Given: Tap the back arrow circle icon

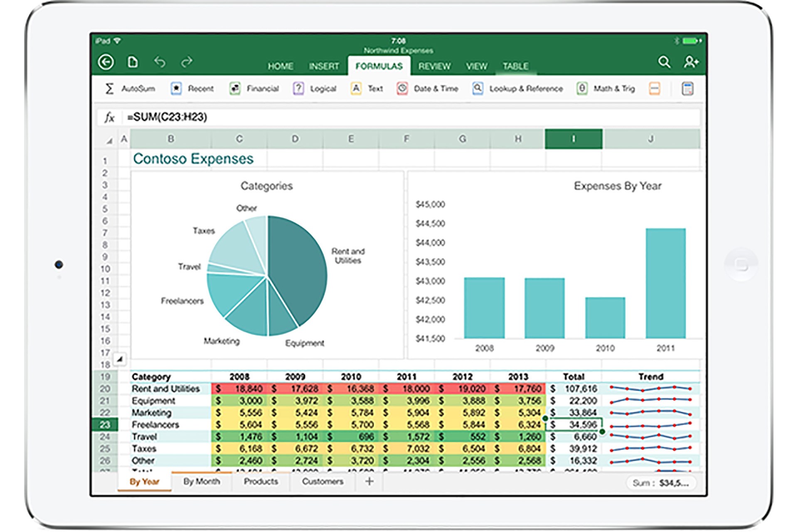Looking at the screenshot, I should click(x=106, y=62).
